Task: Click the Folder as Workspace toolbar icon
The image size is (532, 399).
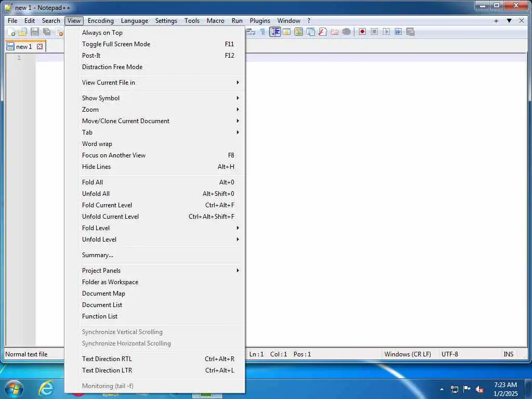Action: tap(334, 32)
